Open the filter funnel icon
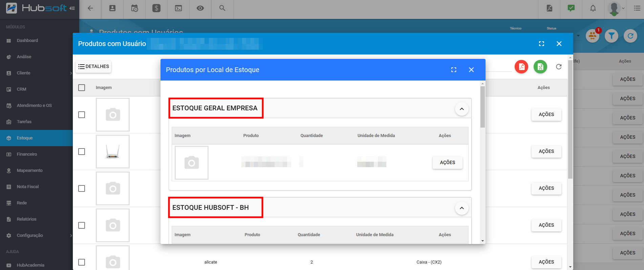This screenshot has width=644, height=270. pos(611,36)
